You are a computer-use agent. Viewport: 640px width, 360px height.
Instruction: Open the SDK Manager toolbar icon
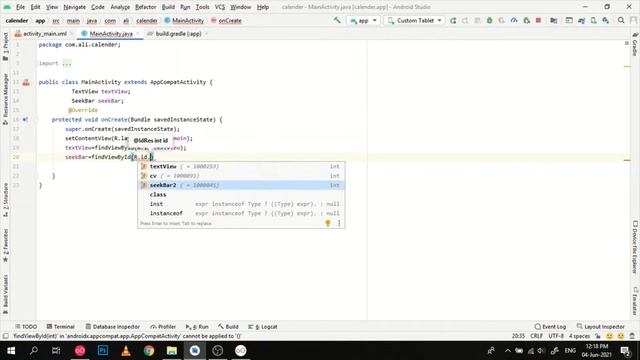pos(606,20)
